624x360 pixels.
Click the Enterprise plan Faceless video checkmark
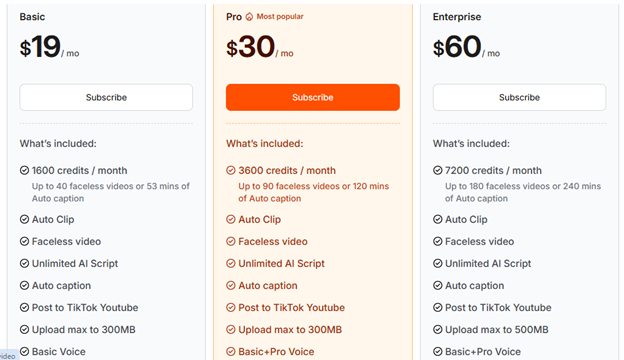point(437,241)
